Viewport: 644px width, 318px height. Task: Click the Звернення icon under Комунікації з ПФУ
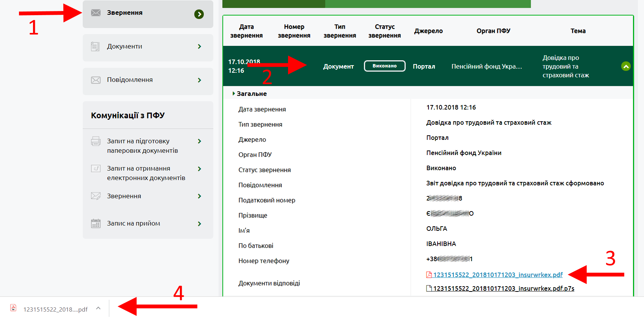click(96, 196)
